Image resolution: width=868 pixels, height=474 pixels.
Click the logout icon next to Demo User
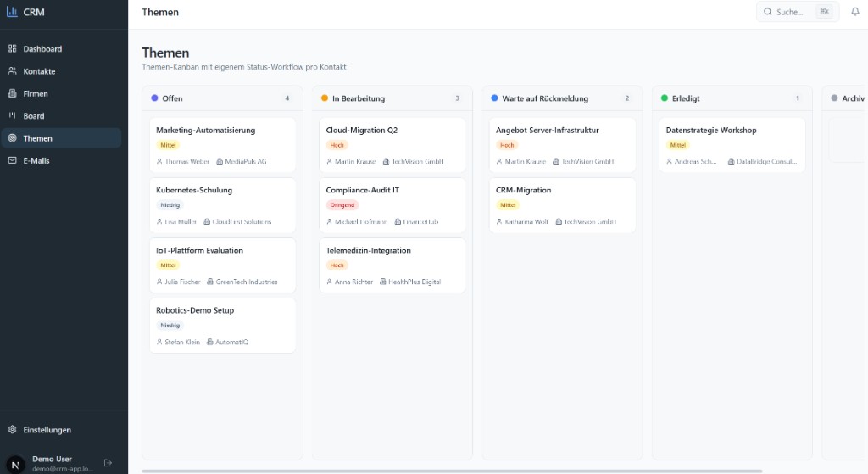coord(108,463)
